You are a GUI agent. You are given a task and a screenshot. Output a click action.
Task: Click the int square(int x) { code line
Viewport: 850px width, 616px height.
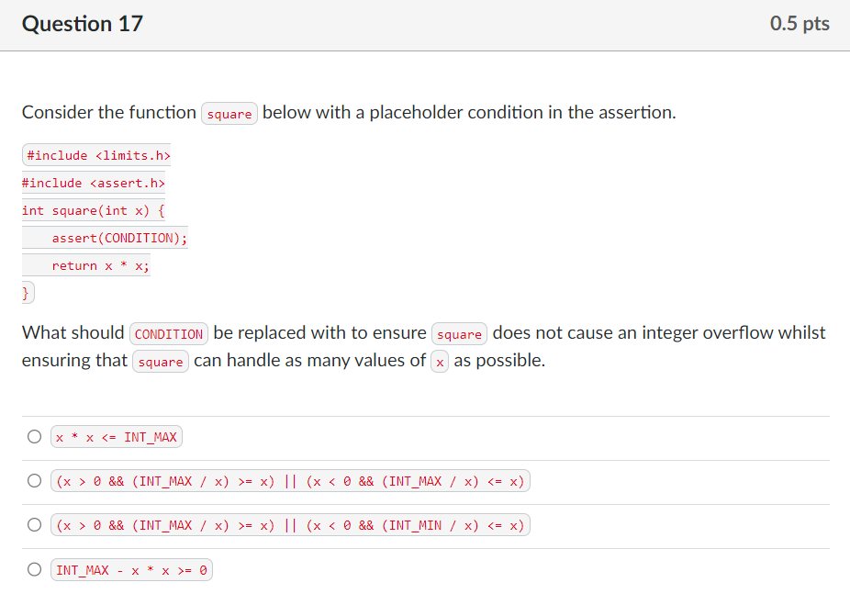(92, 210)
